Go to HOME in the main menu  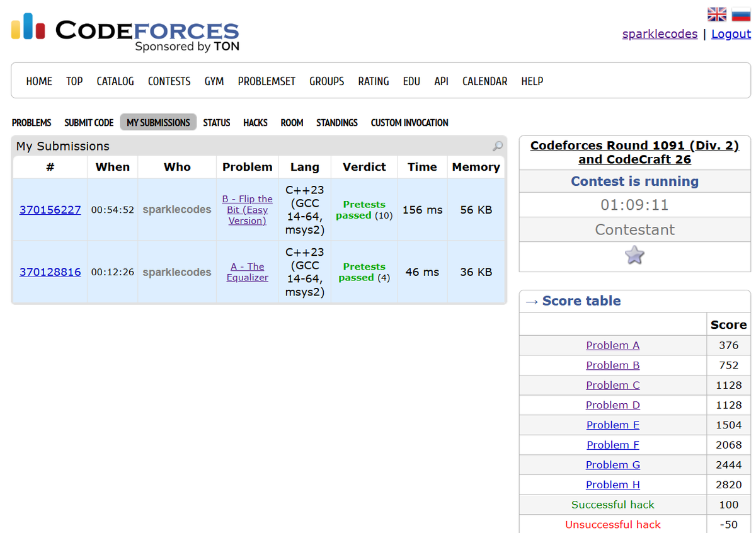(39, 81)
